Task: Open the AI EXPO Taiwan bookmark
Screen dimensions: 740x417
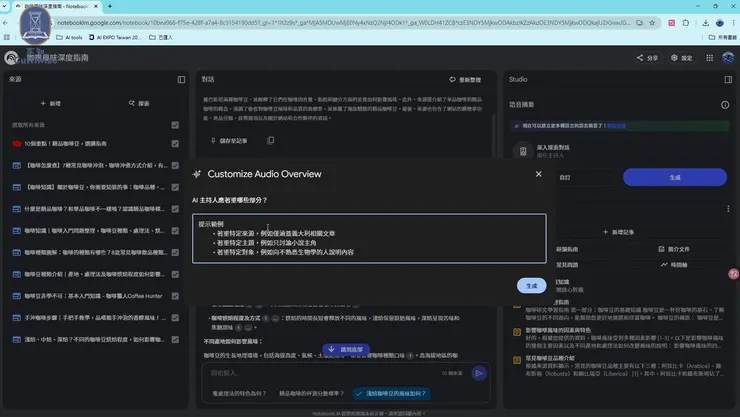Action: point(115,37)
